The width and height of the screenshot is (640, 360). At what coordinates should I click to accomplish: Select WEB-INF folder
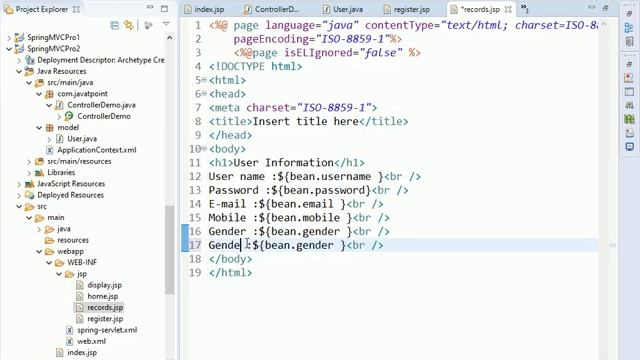click(82, 262)
